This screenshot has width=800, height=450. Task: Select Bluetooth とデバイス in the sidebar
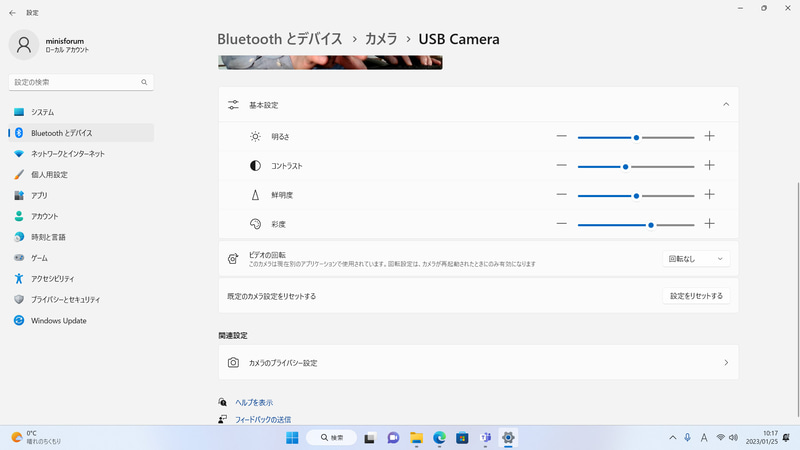click(81, 133)
